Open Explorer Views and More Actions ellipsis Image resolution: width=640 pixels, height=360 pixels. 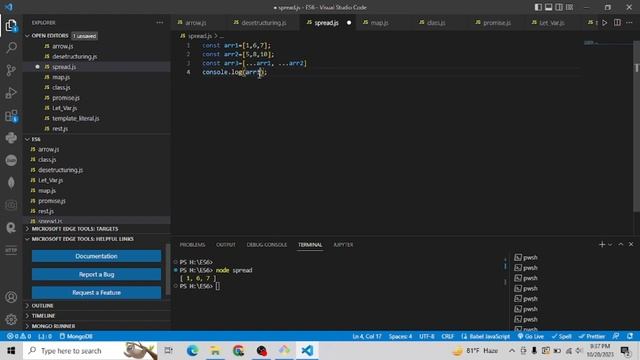pos(160,23)
